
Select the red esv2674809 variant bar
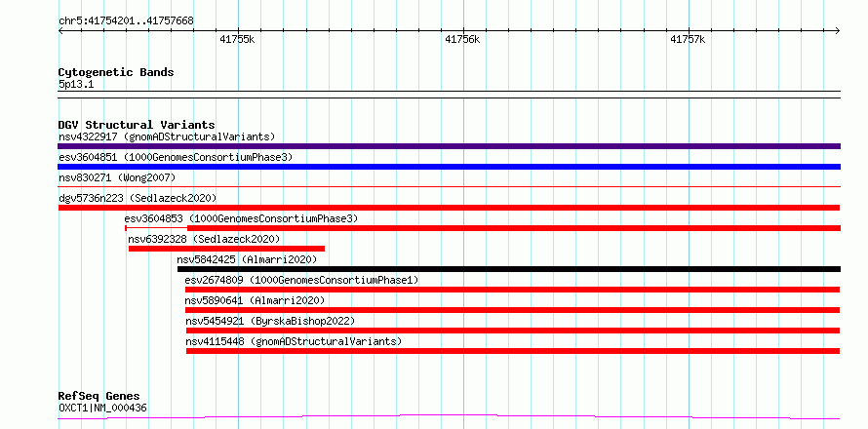(513, 290)
